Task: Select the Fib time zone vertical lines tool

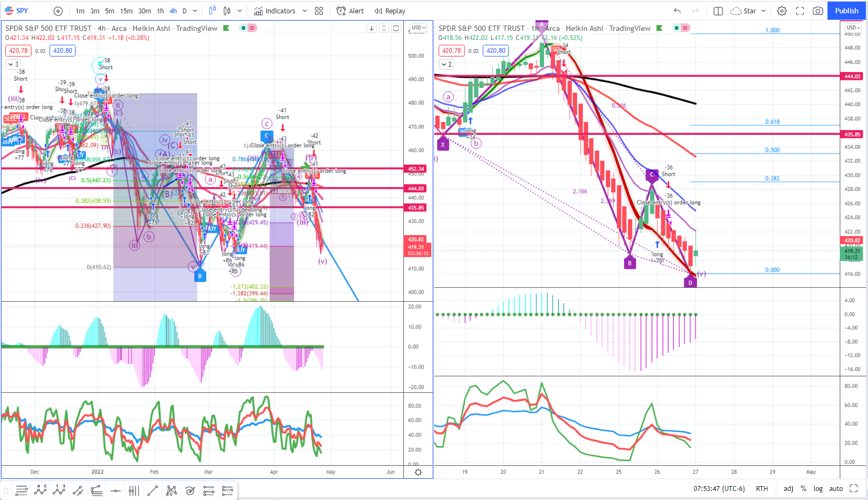Action: click(x=134, y=490)
